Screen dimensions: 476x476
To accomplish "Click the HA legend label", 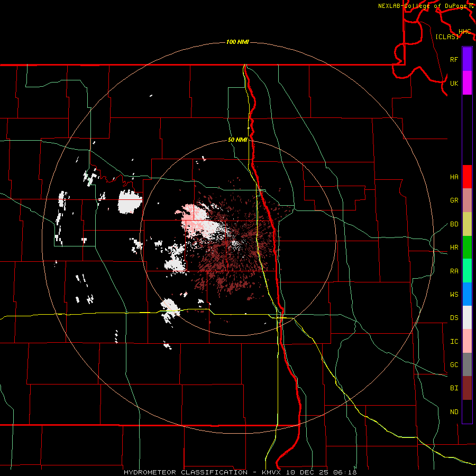I will pos(454,177).
